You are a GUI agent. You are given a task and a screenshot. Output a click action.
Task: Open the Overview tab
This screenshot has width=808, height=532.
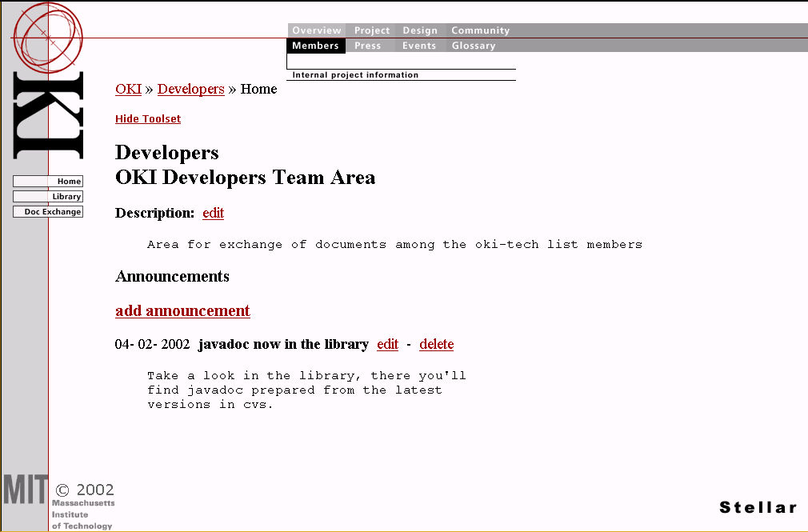pyautogui.click(x=316, y=30)
